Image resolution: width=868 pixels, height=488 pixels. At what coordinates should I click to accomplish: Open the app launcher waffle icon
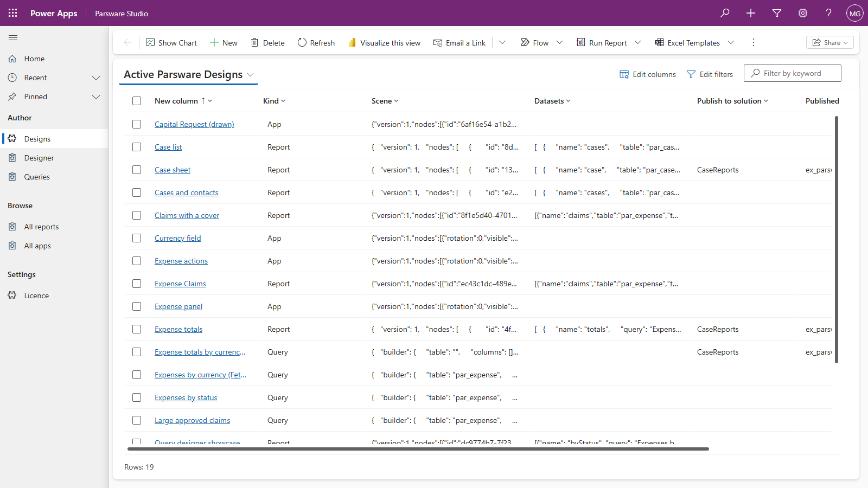click(13, 13)
